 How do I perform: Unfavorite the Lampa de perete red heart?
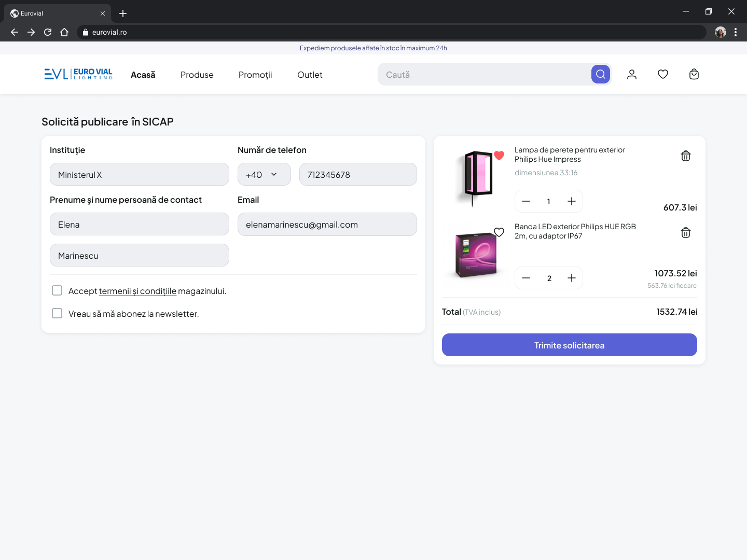pyautogui.click(x=499, y=155)
